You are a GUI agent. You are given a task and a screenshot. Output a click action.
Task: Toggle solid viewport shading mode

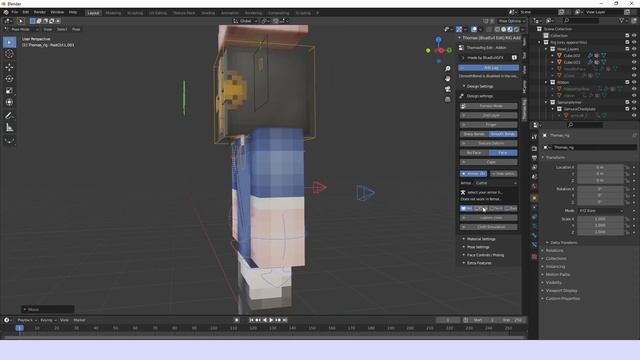pyautogui.click(x=504, y=29)
